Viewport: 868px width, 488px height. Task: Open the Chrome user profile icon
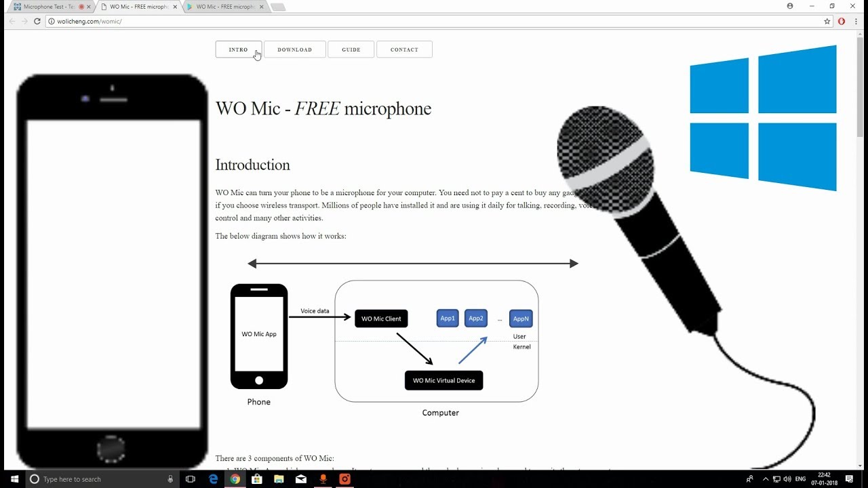click(790, 6)
